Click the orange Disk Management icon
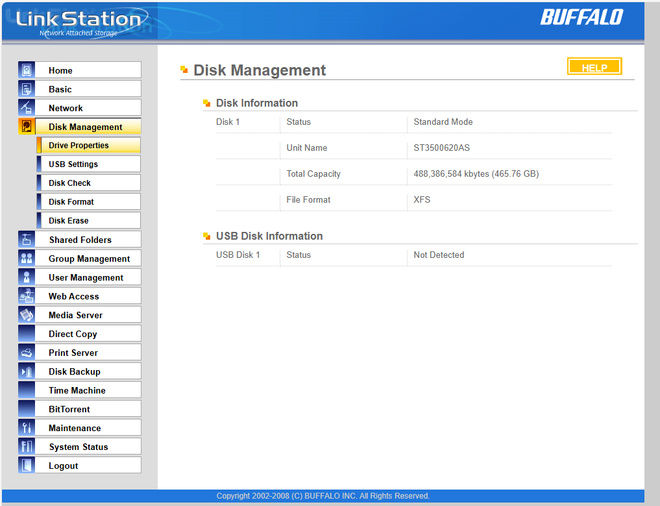The height and width of the screenshot is (506, 660). (x=27, y=126)
